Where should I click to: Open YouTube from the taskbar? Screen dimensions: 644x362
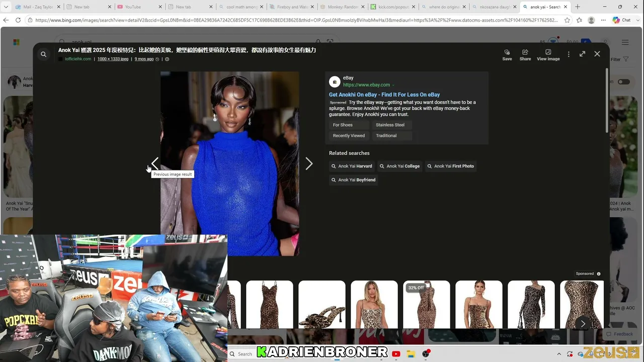tap(396, 354)
